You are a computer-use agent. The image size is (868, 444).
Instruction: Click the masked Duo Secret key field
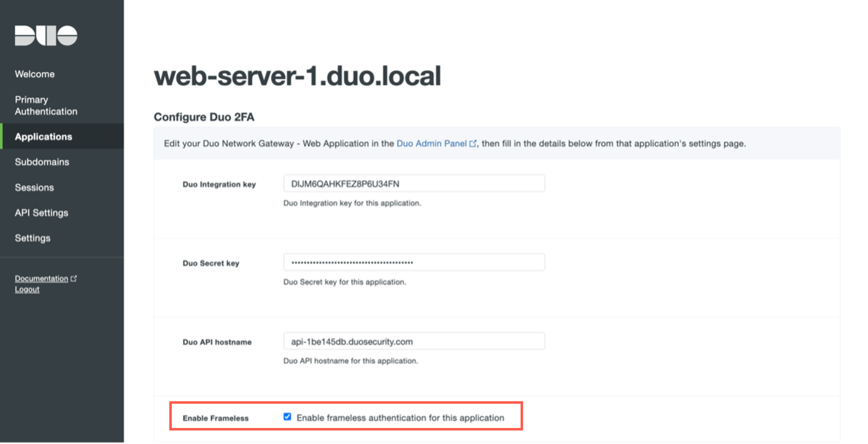pyautogui.click(x=414, y=262)
